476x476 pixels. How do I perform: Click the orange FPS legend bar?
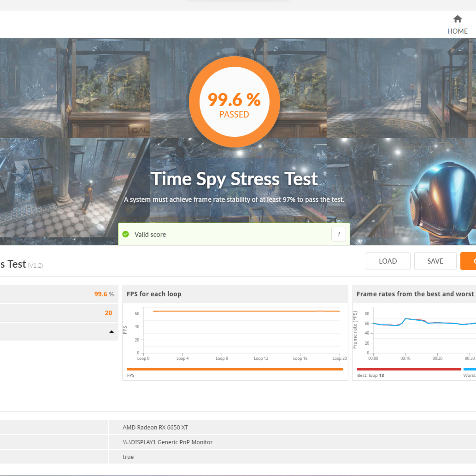tap(235, 369)
